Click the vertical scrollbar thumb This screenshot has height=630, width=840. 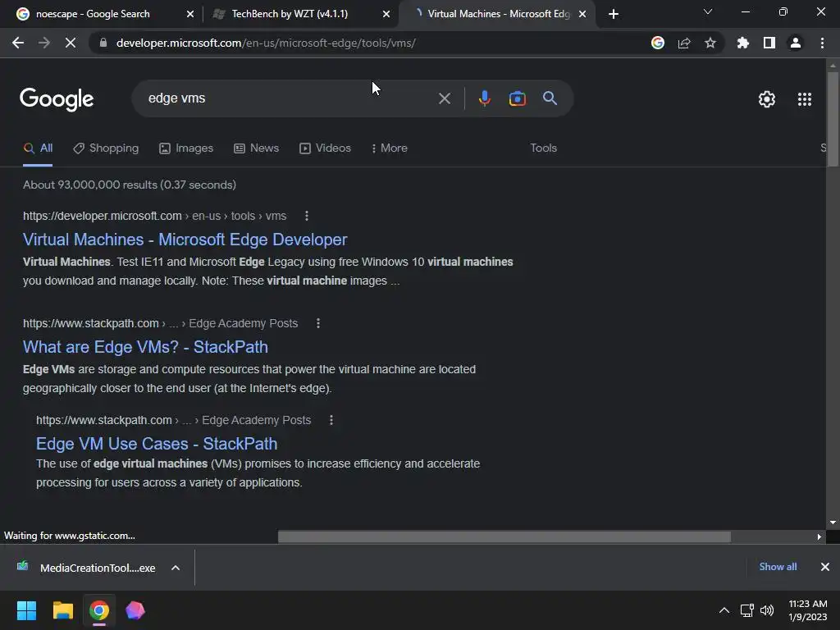coord(833,118)
